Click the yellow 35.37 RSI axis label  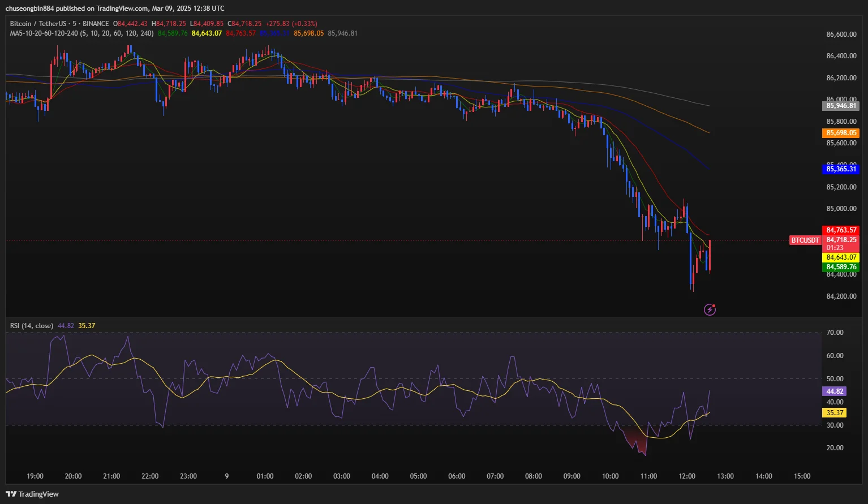834,413
